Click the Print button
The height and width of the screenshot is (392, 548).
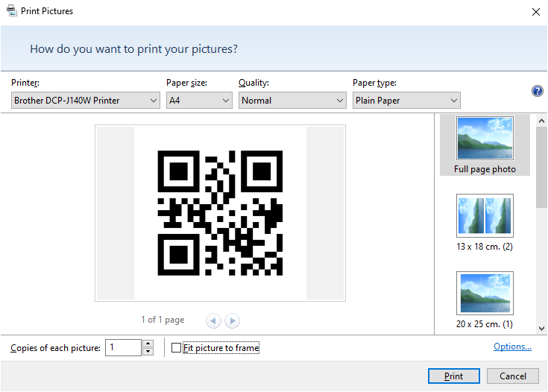[453, 376]
